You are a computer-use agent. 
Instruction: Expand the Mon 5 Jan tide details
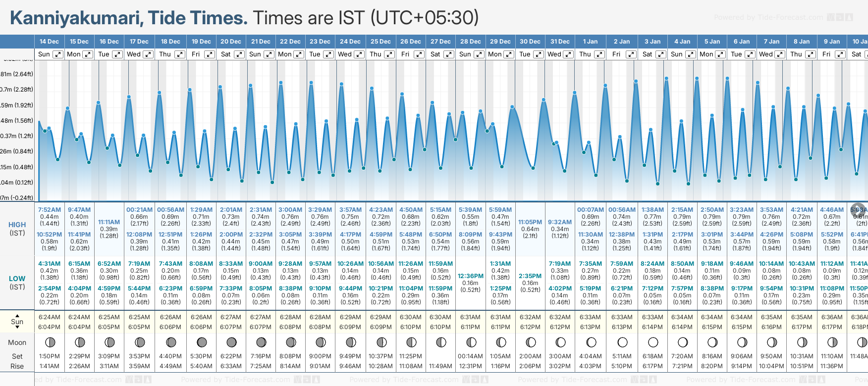coord(720,54)
